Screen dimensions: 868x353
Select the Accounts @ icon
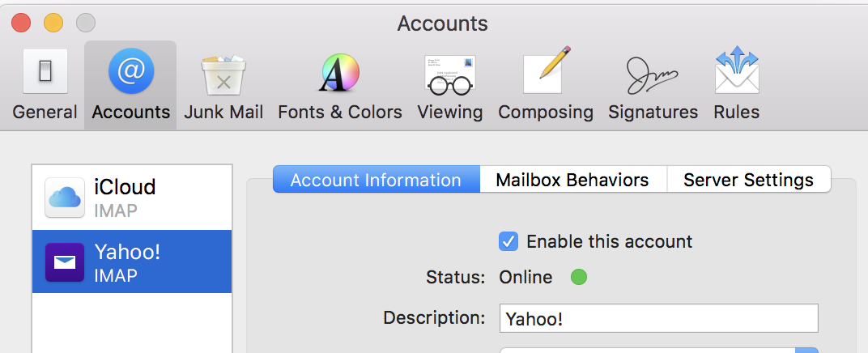tap(130, 71)
